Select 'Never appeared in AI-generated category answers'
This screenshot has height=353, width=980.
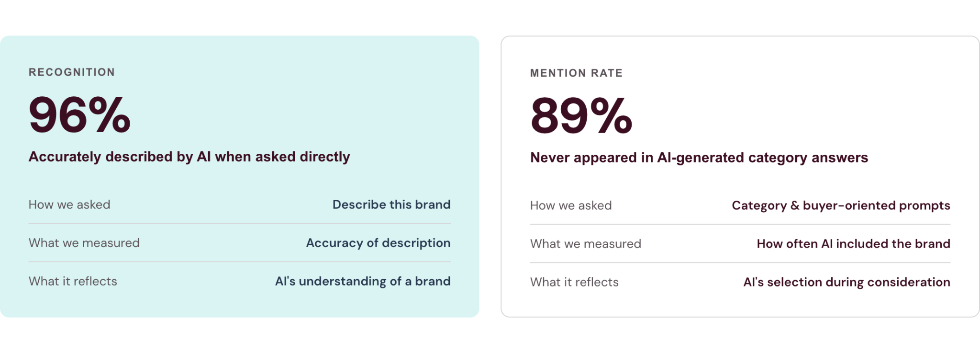[x=699, y=158]
